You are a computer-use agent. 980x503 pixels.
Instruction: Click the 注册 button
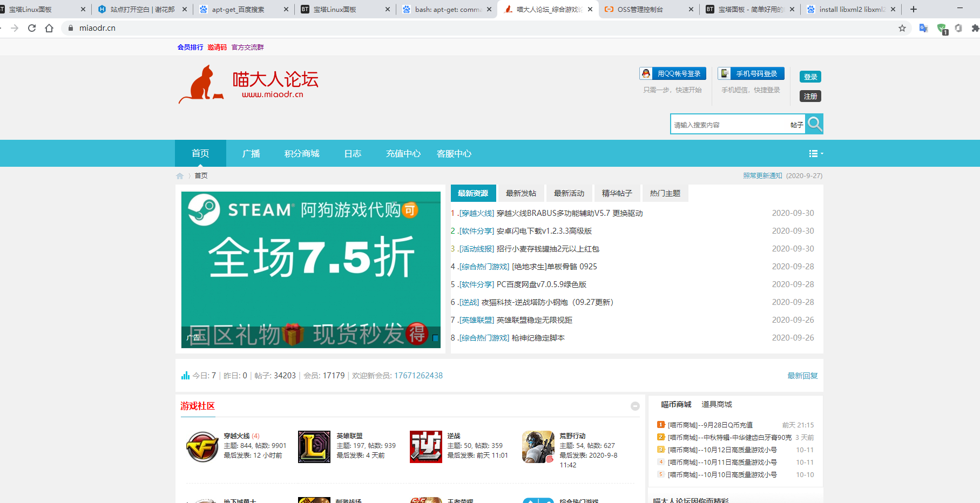pos(810,96)
